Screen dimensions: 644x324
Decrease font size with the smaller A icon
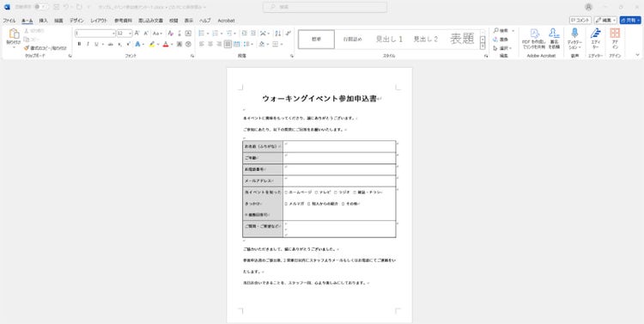(146, 34)
